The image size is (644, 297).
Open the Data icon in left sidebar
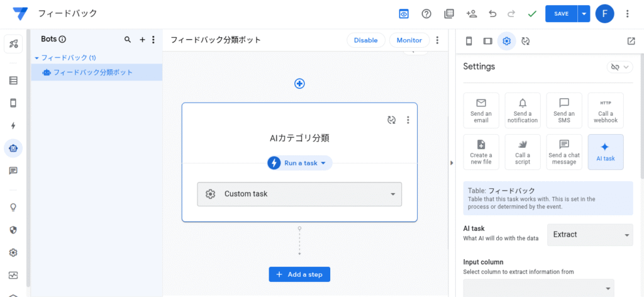coord(13,81)
